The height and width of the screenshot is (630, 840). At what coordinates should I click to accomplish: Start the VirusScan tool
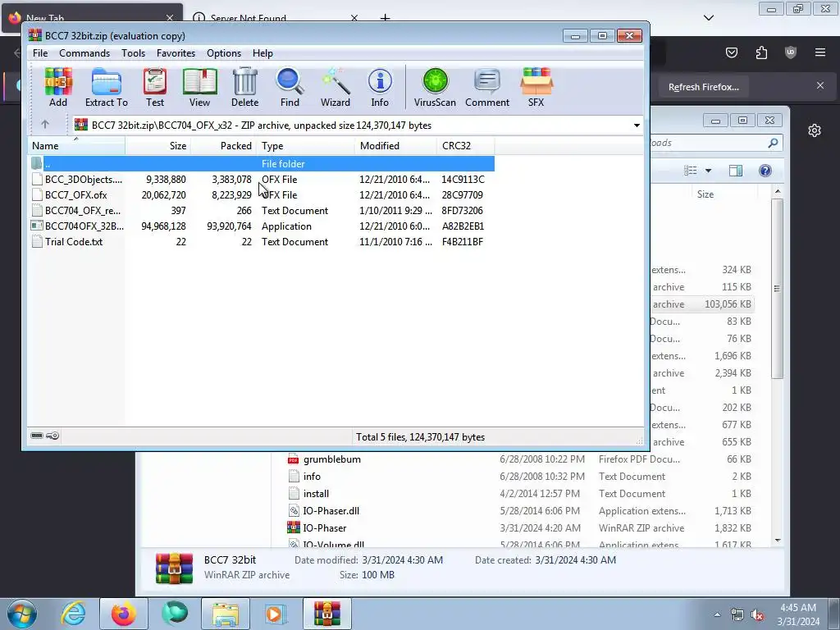(435, 87)
